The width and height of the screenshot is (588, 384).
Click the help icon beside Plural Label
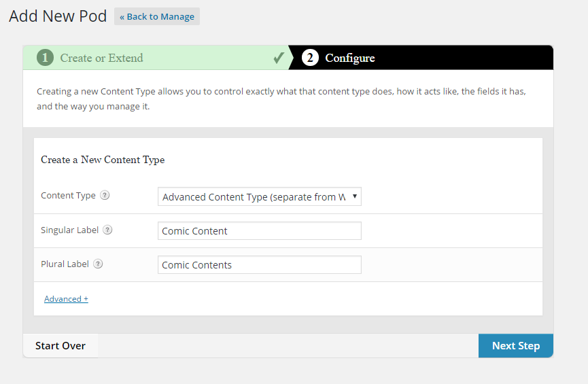pyautogui.click(x=98, y=264)
